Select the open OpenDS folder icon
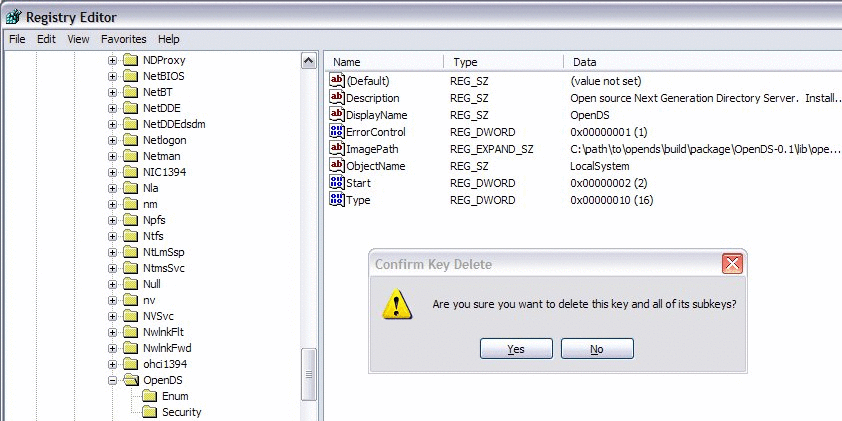Viewport: 842px width, 421px height. coord(131,380)
